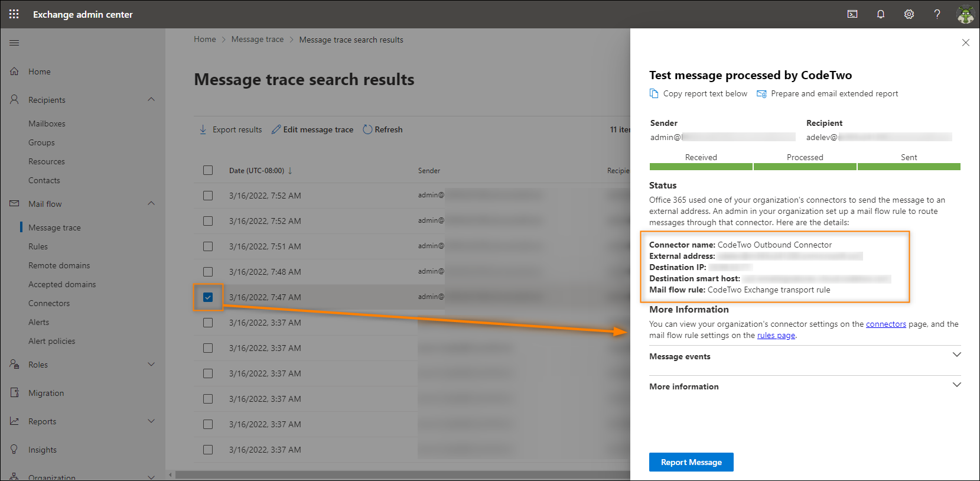
Task: Check the 7:48 AM row checkbox
Action: coord(208,272)
